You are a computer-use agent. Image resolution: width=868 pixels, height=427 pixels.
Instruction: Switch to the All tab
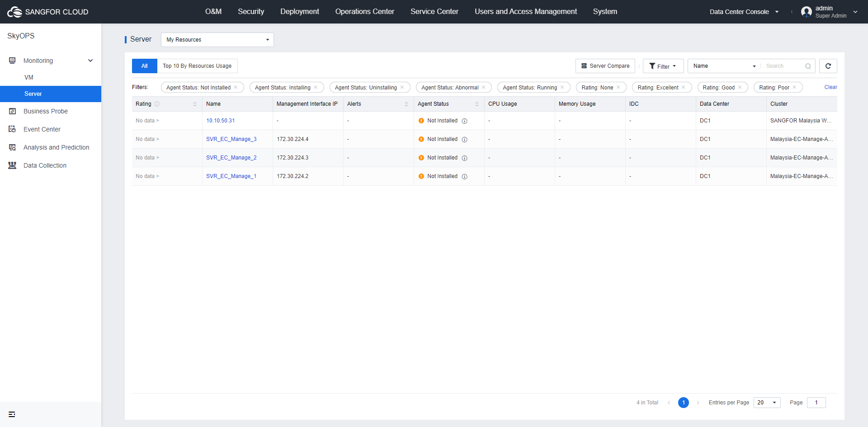145,66
